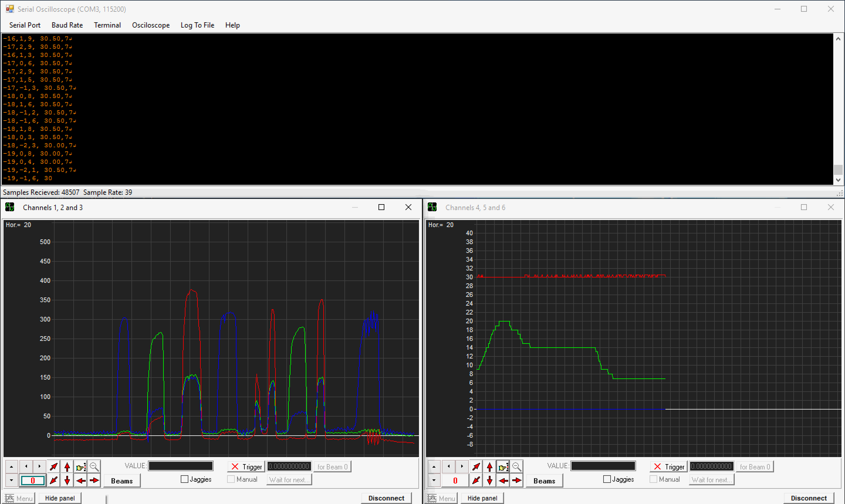Click red right arrow in Channels 4, 5 and 6 panel
Viewport: 845px width, 504px height.
pos(517,481)
